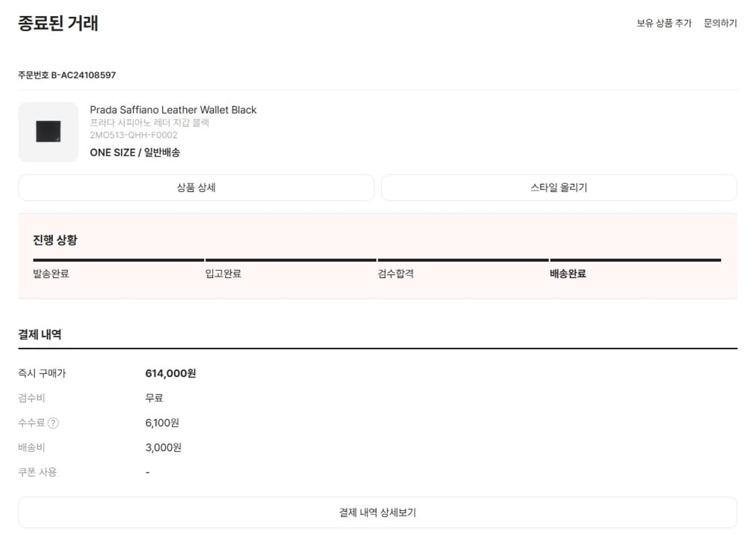Click the 6,100원 fee amount

point(162,423)
